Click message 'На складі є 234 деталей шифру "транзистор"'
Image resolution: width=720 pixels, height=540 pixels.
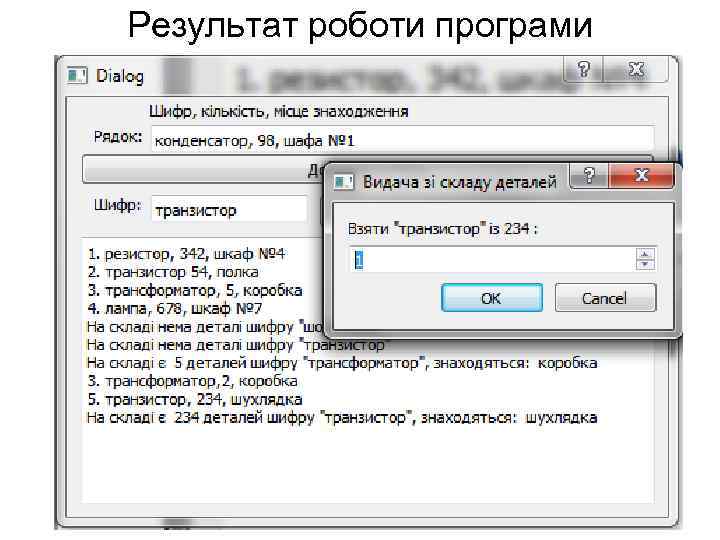[250, 417]
